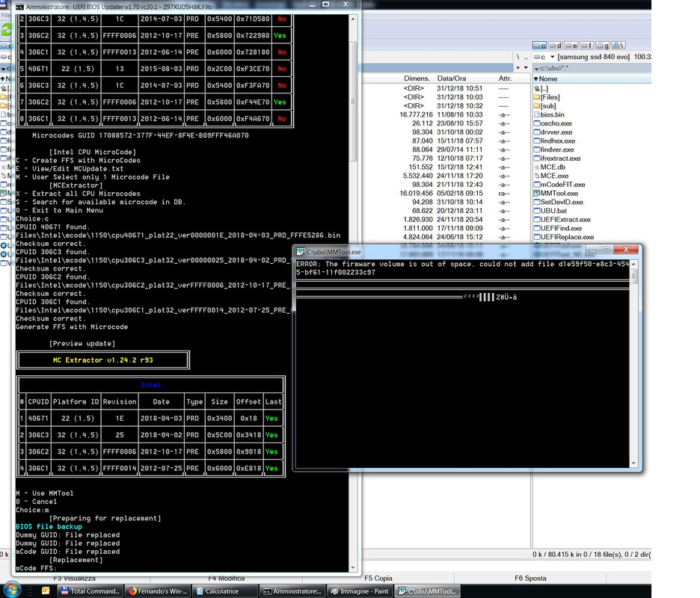Screen dimensions: 700x598
Task: Click the F6 Sposta function button
Action: 530,578
